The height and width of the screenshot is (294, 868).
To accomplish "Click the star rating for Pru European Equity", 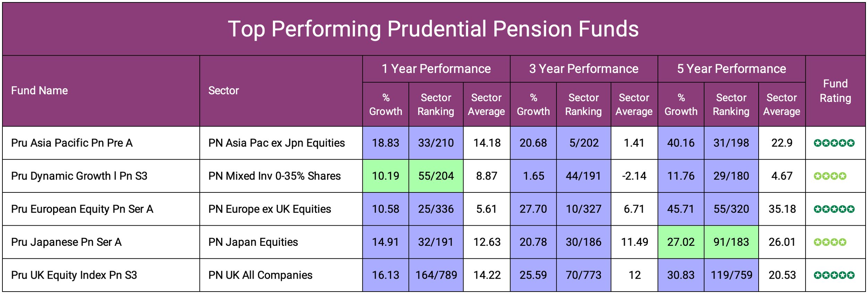I will pyautogui.click(x=834, y=209).
